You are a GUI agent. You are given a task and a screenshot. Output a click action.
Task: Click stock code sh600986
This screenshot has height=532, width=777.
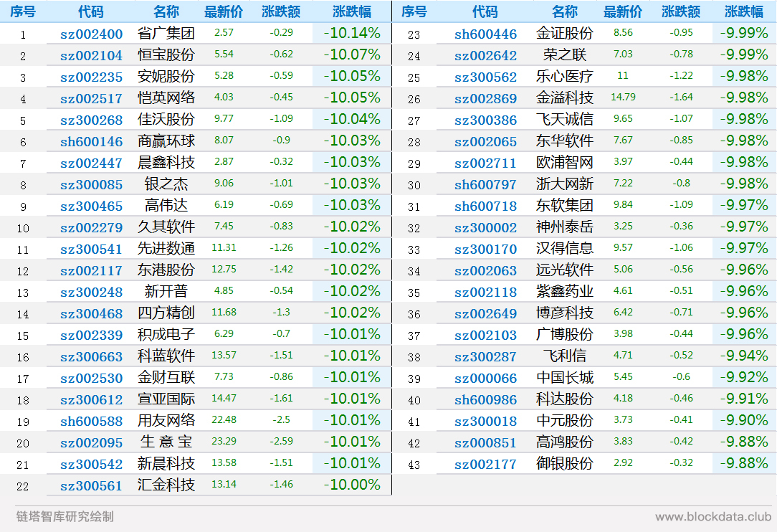tap(486, 399)
